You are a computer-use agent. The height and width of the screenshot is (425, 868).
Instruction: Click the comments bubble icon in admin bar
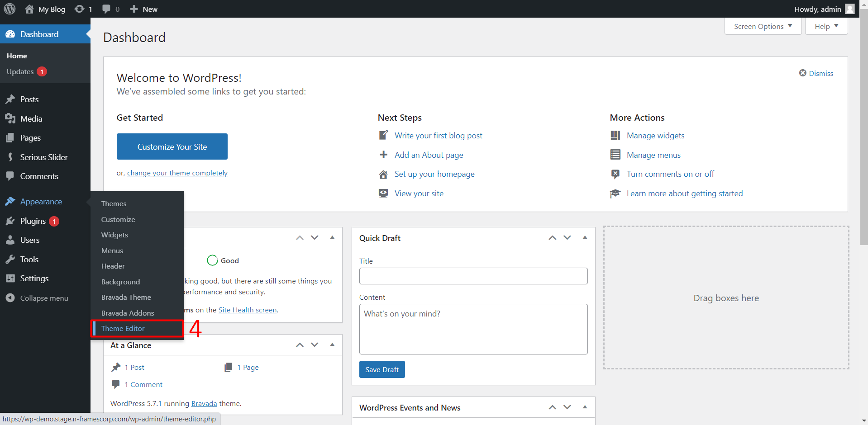(x=106, y=9)
